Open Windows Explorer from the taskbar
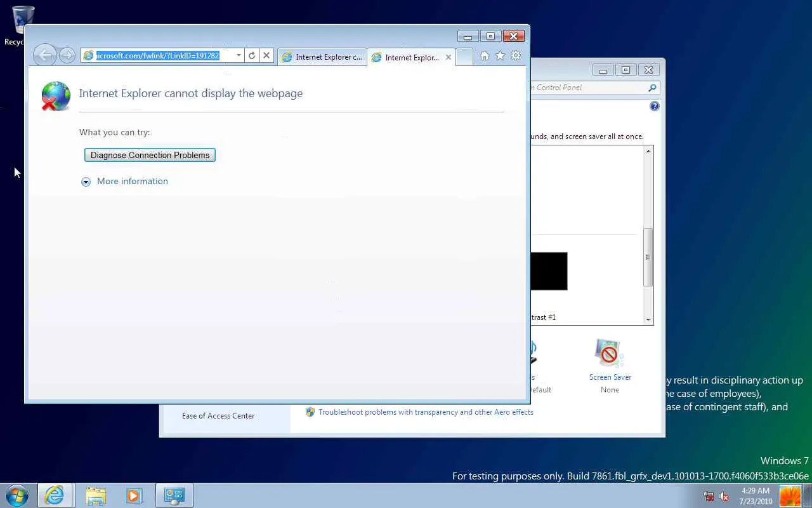 (95, 495)
